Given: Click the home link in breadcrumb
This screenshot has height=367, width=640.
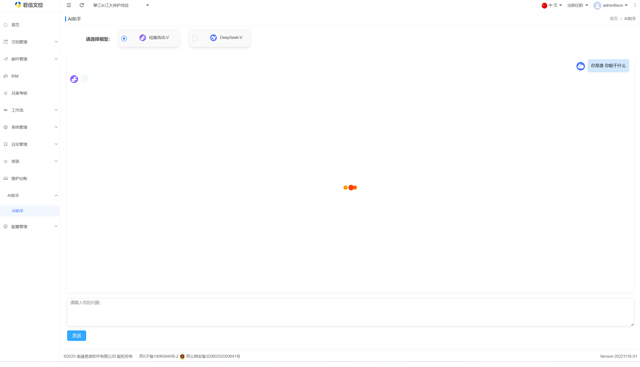Looking at the screenshot, I should pyautogui.click(x=613, y=19).
